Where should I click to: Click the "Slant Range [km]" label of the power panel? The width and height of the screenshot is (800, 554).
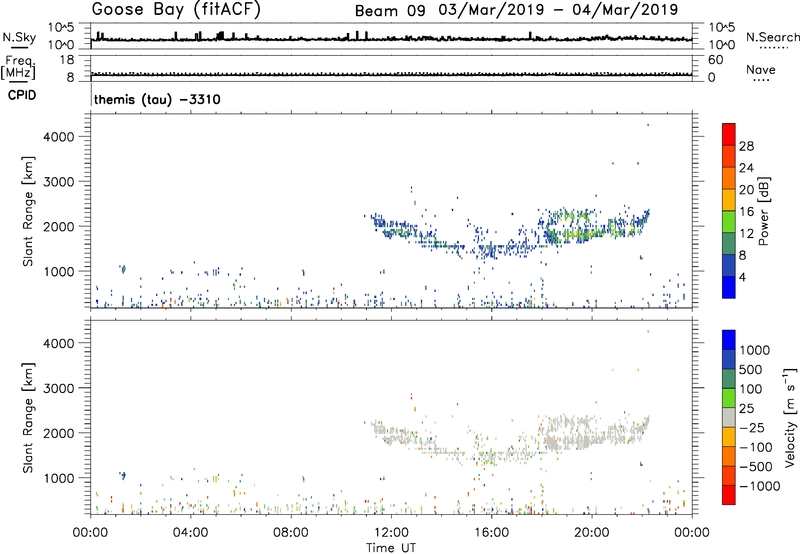(x=28, y=211)
